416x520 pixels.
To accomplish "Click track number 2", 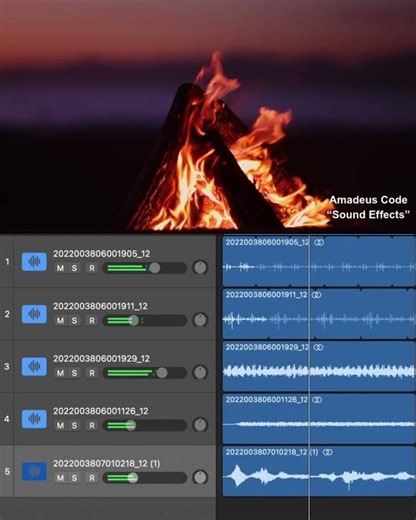I will (x=7, y=314).
